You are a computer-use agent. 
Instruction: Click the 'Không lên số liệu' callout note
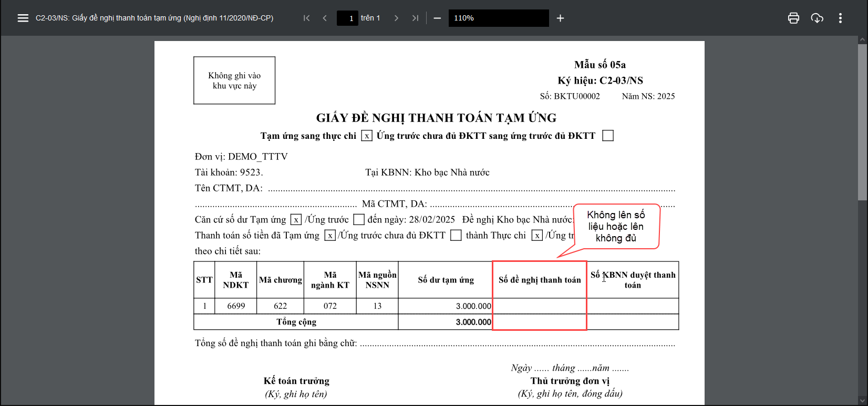[x=616, y=226]
